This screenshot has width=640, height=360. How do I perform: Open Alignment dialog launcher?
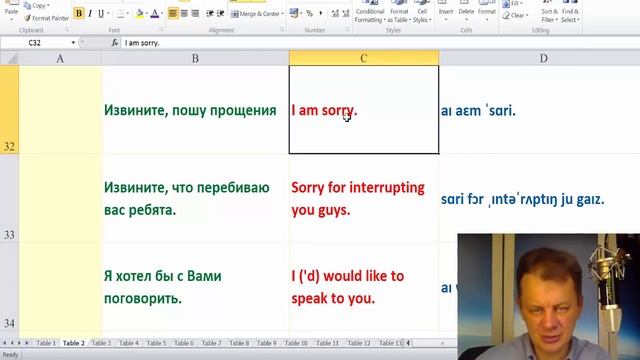pyautogui.click(x=282, y=30)
